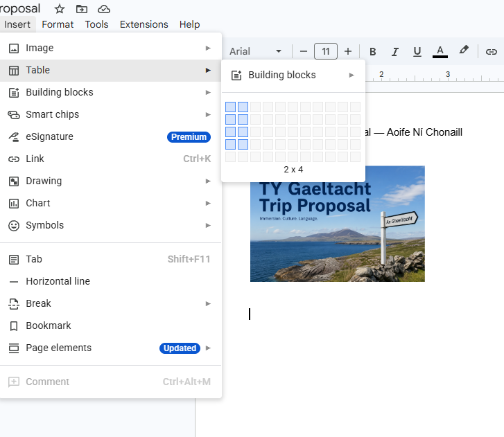
Task: Open the Tools menu
Action: tap(96, 24)
